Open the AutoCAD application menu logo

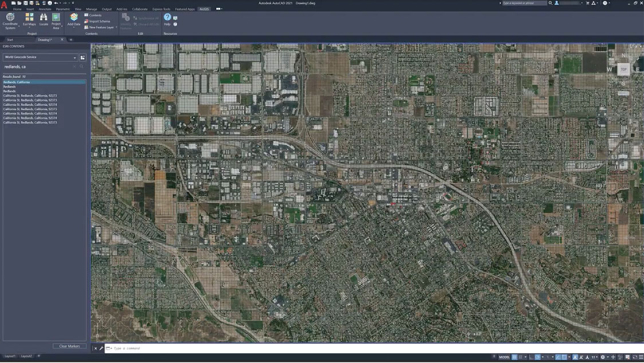coord(4,5)
